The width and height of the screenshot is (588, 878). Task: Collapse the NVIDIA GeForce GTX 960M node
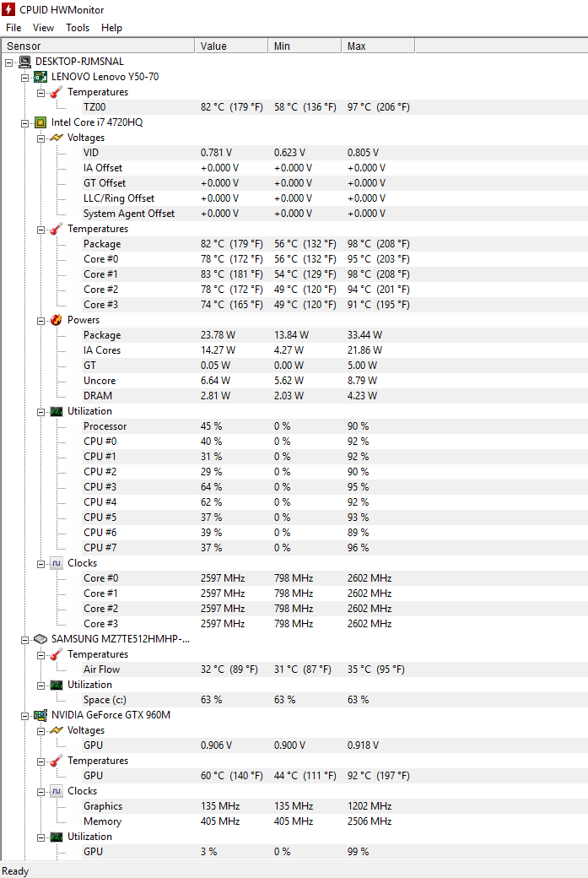[x=24, y=716]
